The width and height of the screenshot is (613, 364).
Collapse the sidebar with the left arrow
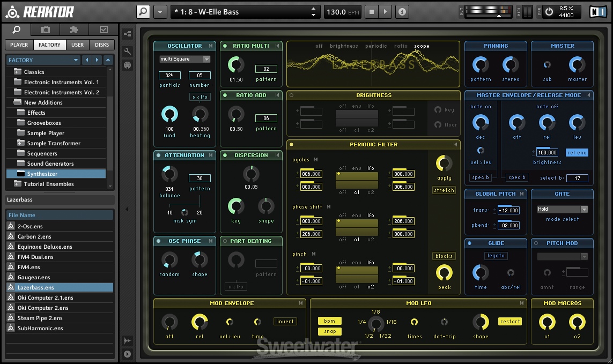coord(127,209)
